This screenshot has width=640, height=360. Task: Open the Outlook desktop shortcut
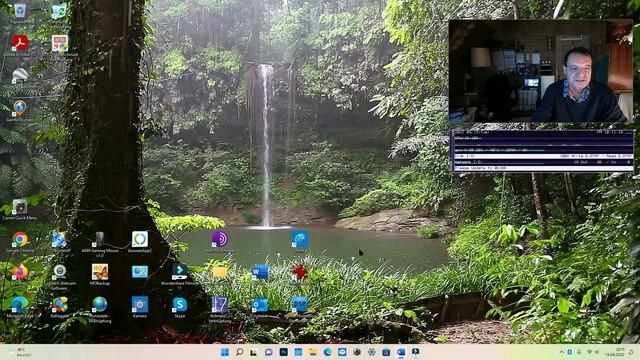pyautogui.click(x=260, y=304)
